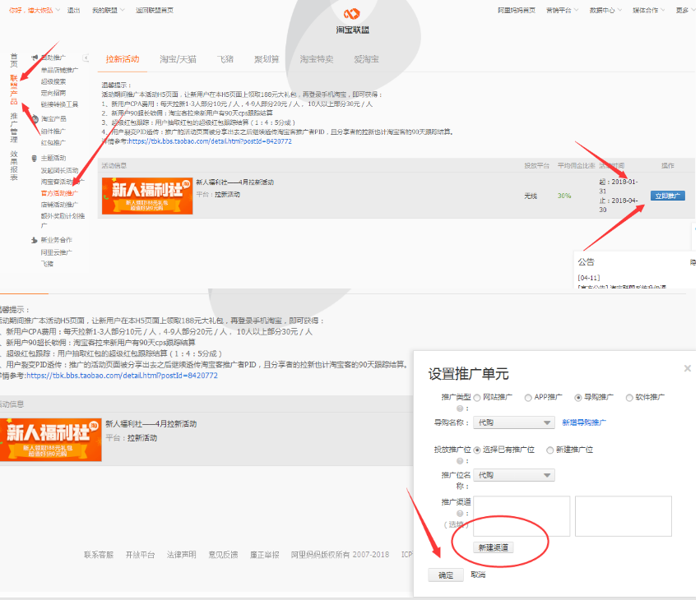Click the 意见反馈 footer link

223,555
